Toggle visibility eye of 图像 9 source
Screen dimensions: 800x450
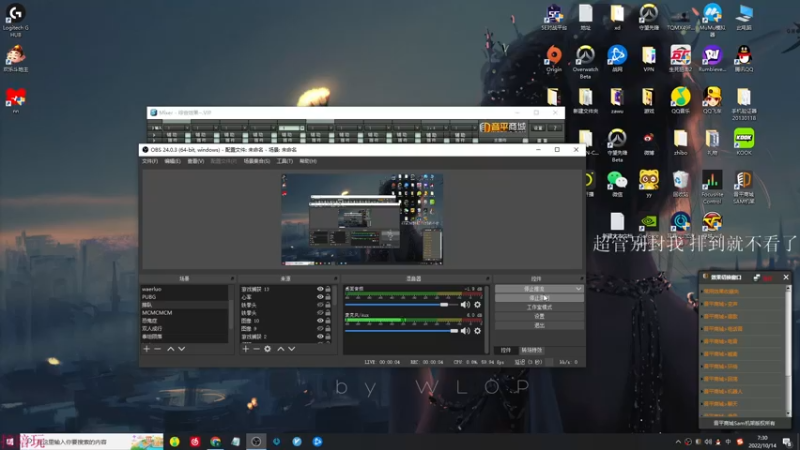coord(320,329)
